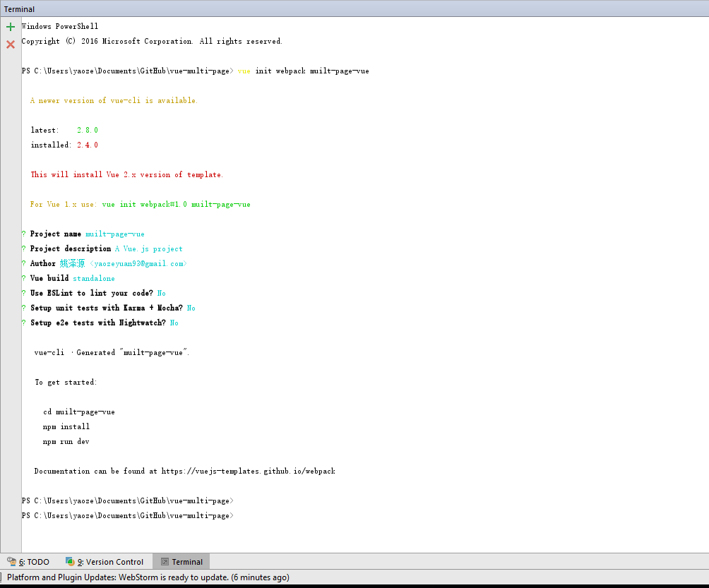Click the 'npm run dev' instruction line
Screen dimensions: 709x588
click(66, 442)
